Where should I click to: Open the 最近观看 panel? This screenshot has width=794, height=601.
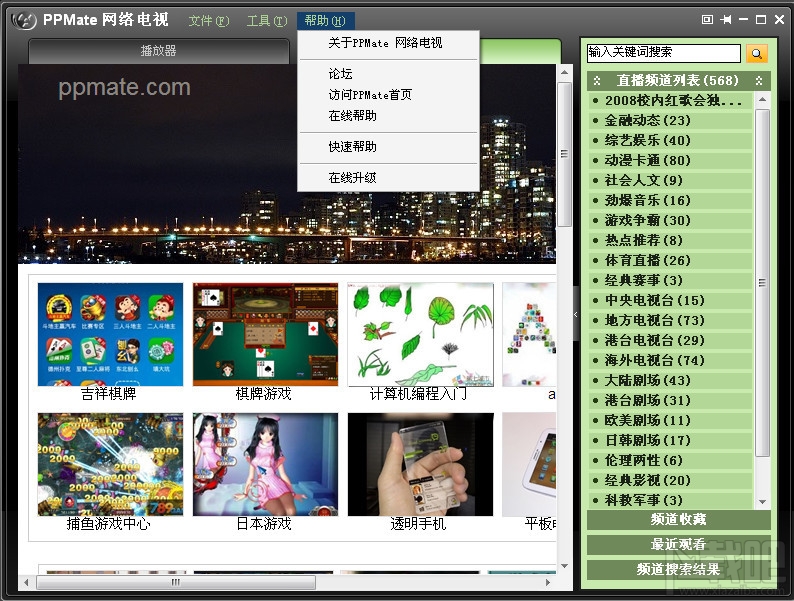coord(679,545)
